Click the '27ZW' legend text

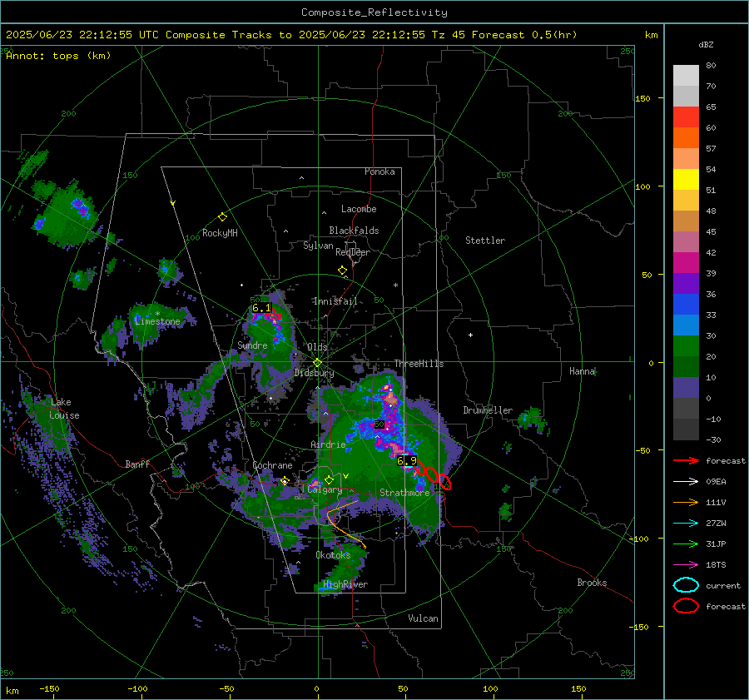(x=716, y=524)
